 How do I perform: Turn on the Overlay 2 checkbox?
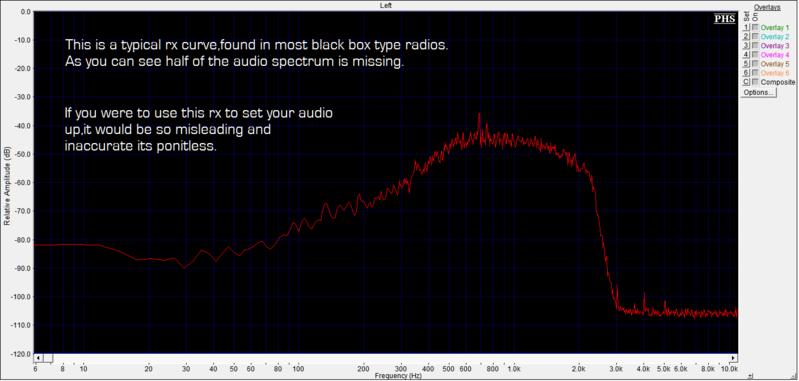[x=755, y=37]
